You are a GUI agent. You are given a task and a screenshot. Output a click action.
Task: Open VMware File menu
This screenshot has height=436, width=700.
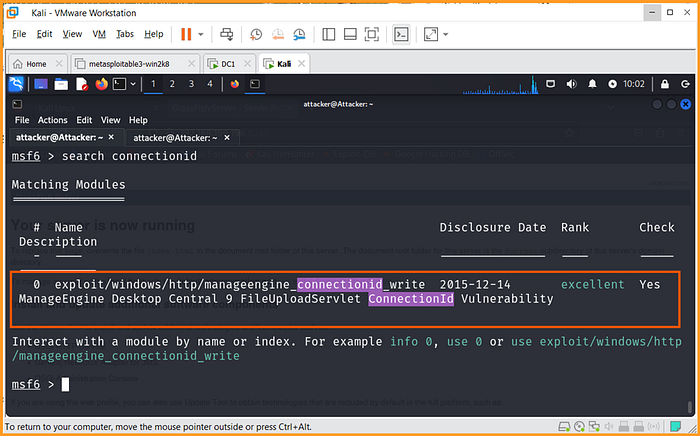[19, 34]
